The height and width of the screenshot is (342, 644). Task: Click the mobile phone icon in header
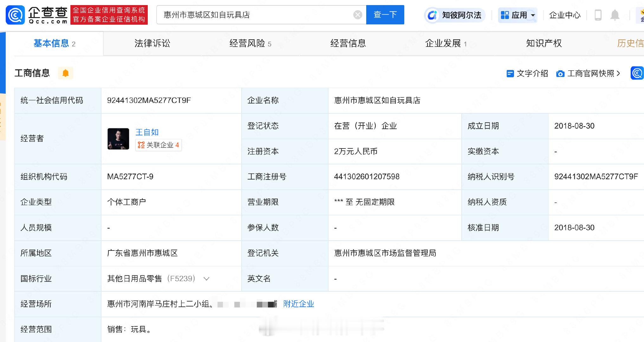[x=598, y=15]
